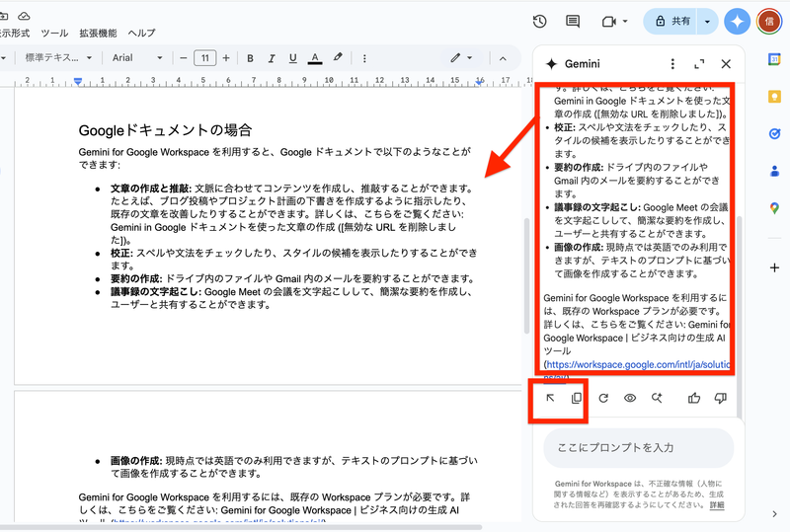Open version history clock icon

[540, 22]
